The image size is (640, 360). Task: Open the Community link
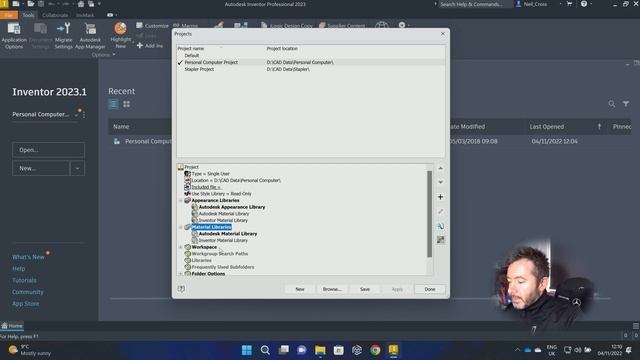click(x=28, y=292)
